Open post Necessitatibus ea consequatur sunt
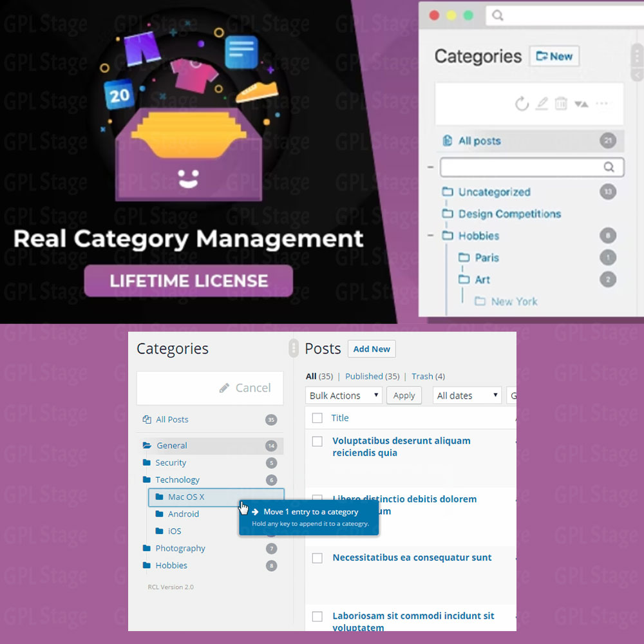 coord(412,557)
